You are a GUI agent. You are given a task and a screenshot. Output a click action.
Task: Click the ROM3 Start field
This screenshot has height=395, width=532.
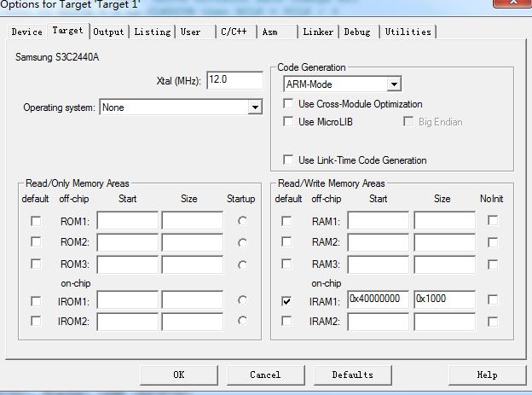coord(128,264)
